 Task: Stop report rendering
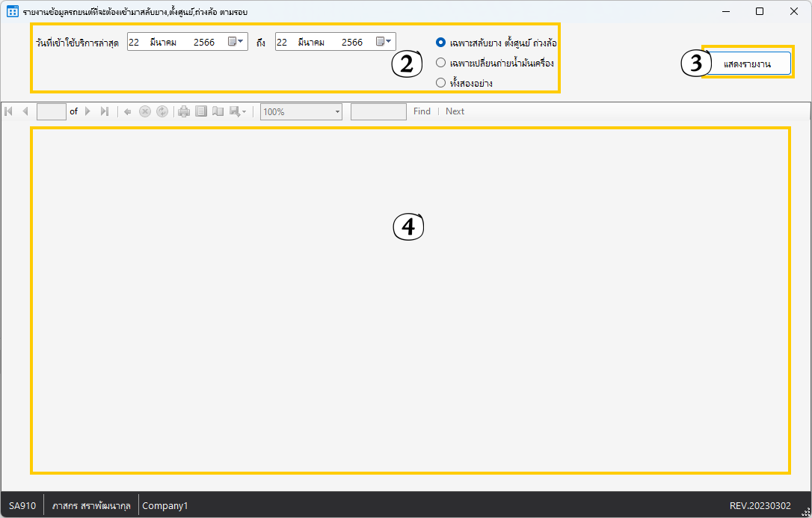[145, 111]
